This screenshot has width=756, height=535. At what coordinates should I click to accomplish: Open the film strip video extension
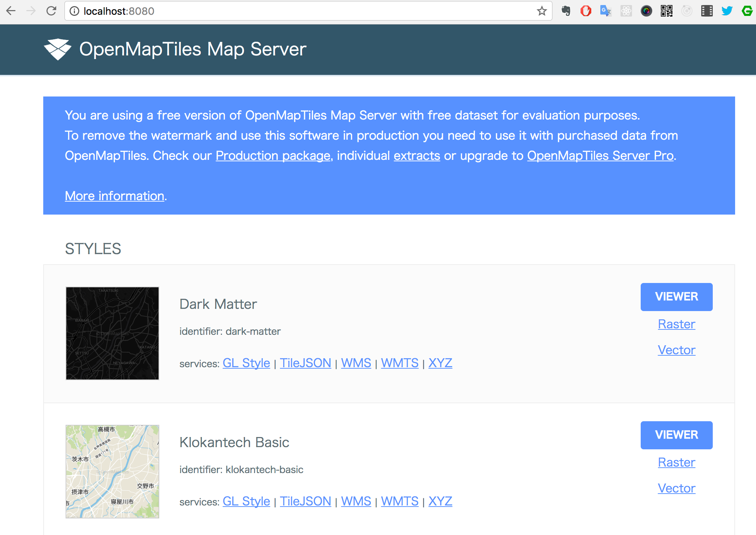707,11
